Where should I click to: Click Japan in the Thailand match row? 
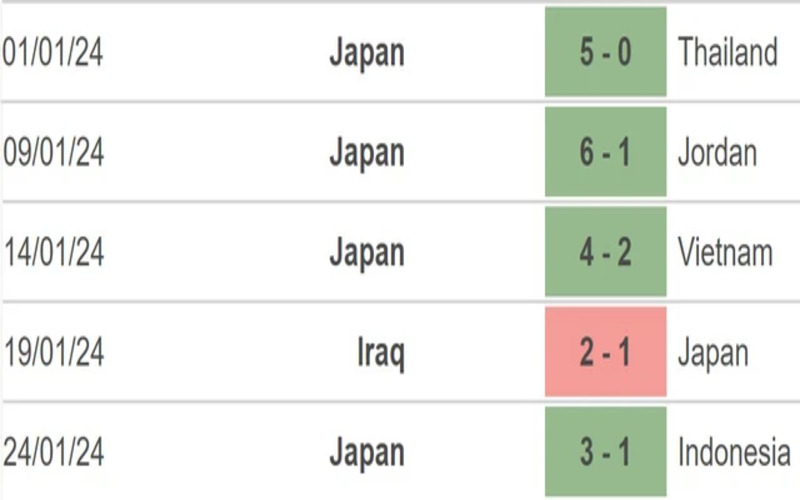pyautogui.click(x=367, y=52)
